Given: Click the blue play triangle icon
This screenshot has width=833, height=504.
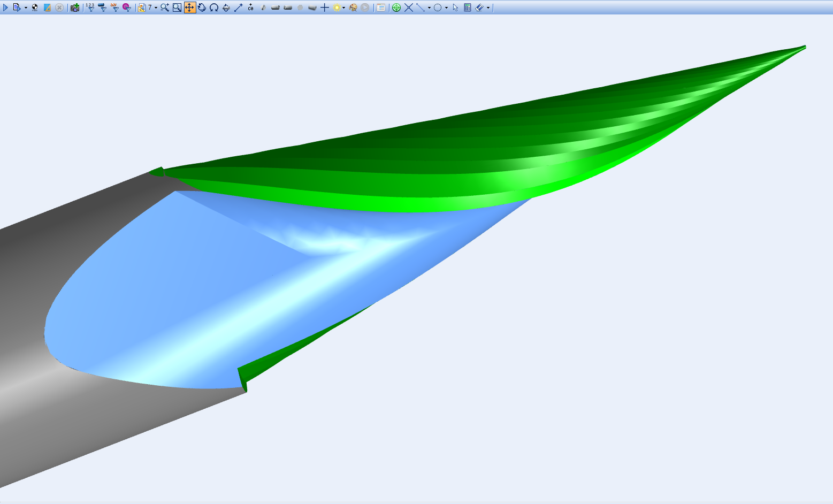Looking at the screenshot, I should coord(6,7).
